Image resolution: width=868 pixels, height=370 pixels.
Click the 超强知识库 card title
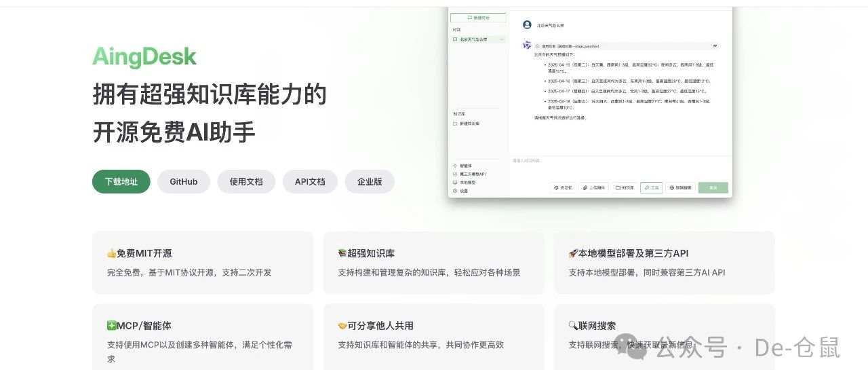pyautogui.click(x=371, y=253)
